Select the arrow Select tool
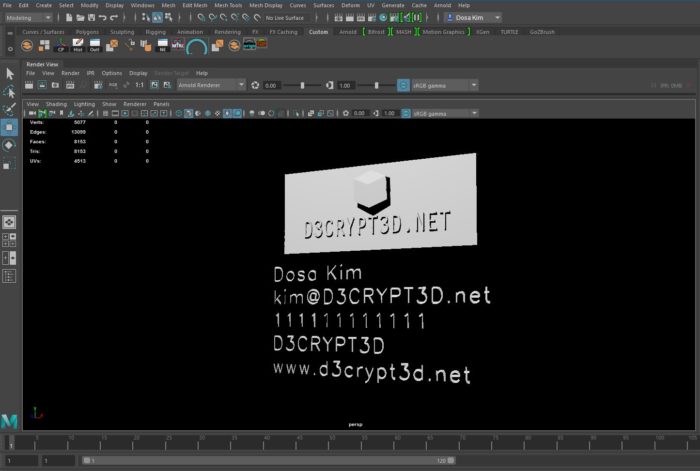This screenshot has height=471, width=700. coord(9,73)
